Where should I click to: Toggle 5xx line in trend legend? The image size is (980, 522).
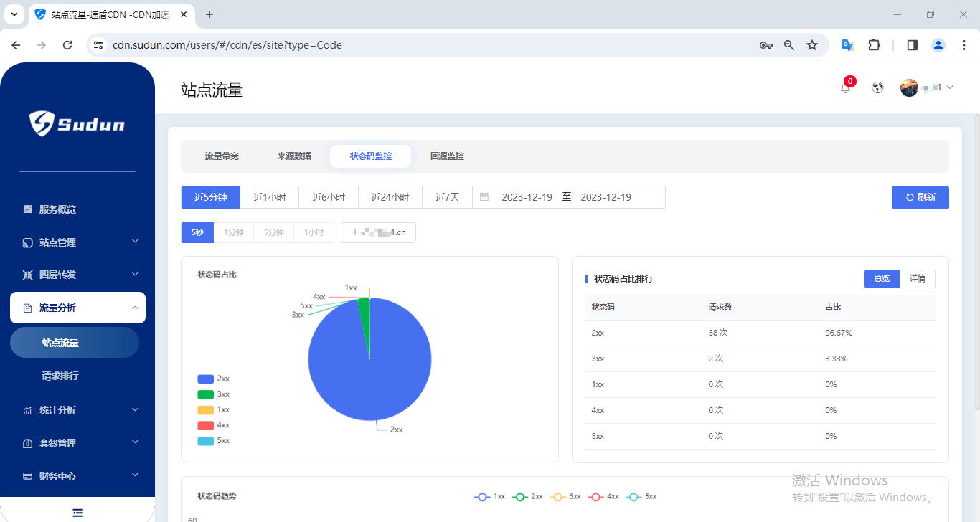click(x=641, y=496)
